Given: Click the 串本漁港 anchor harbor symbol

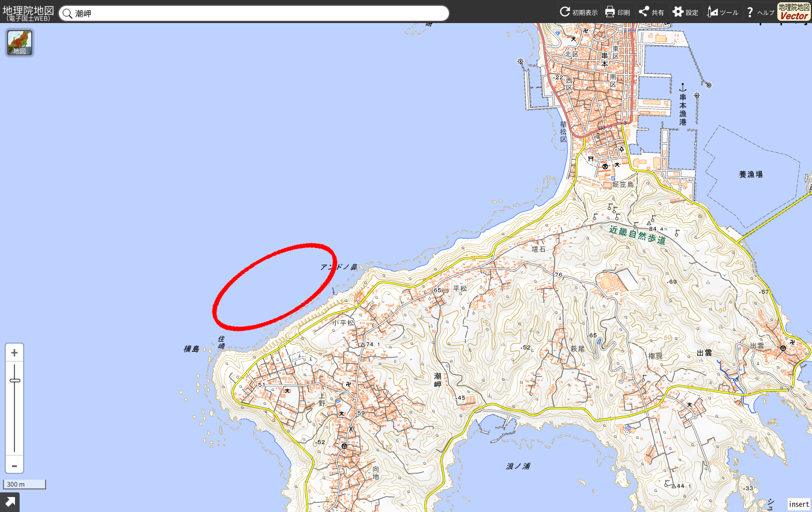Looking at the screenshot, I should tap(683, 88).
